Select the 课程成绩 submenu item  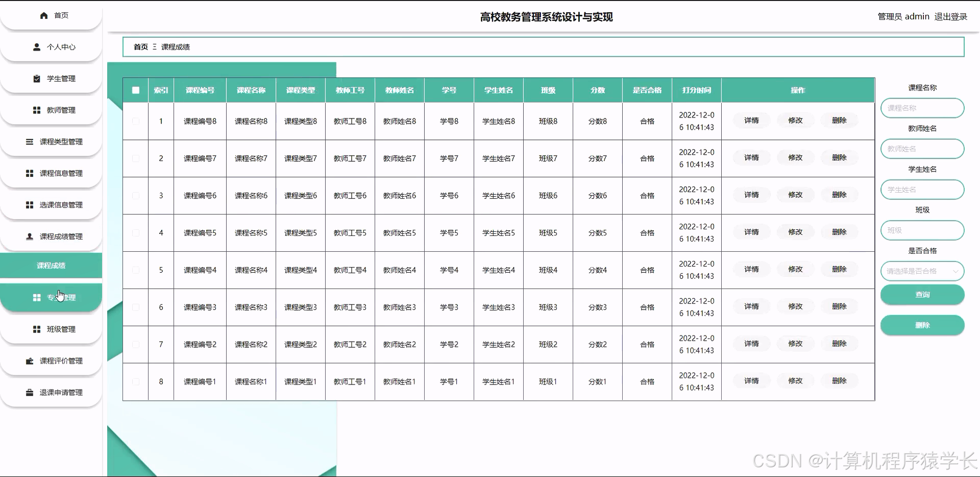[x=51, y=266]
